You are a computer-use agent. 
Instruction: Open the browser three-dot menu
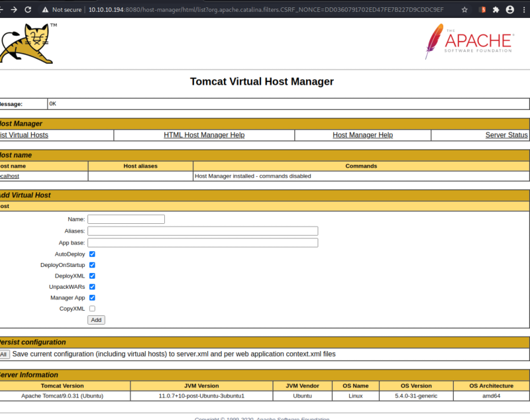coord(524,10)
